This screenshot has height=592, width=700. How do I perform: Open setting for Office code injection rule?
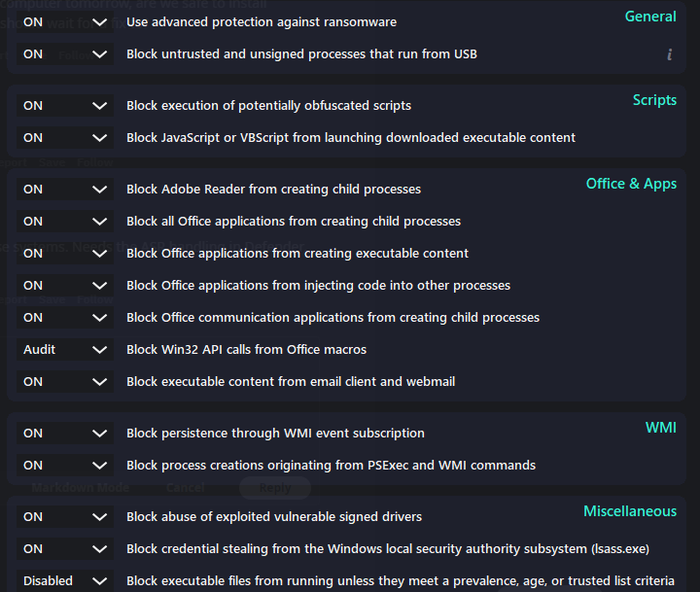[x=65, y=286]
